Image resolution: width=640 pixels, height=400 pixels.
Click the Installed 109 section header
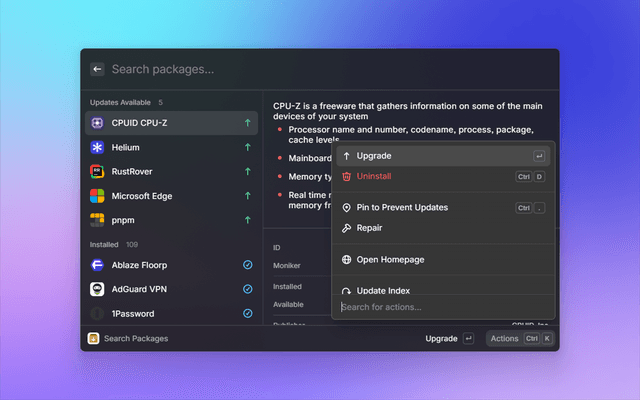(x=114, y=244)
